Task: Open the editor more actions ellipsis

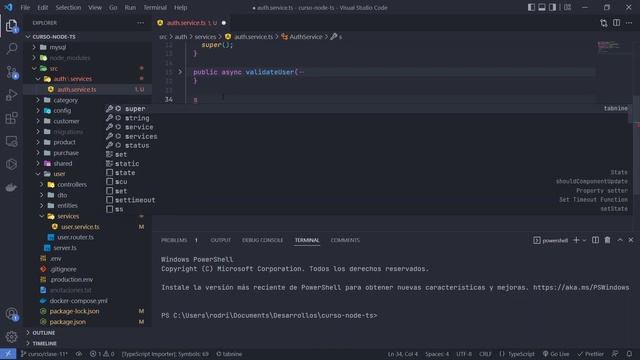Action: 629,23
